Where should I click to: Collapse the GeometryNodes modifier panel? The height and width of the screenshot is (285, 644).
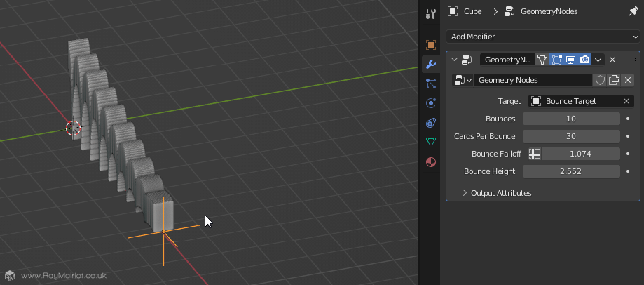[x=454, y=60]
